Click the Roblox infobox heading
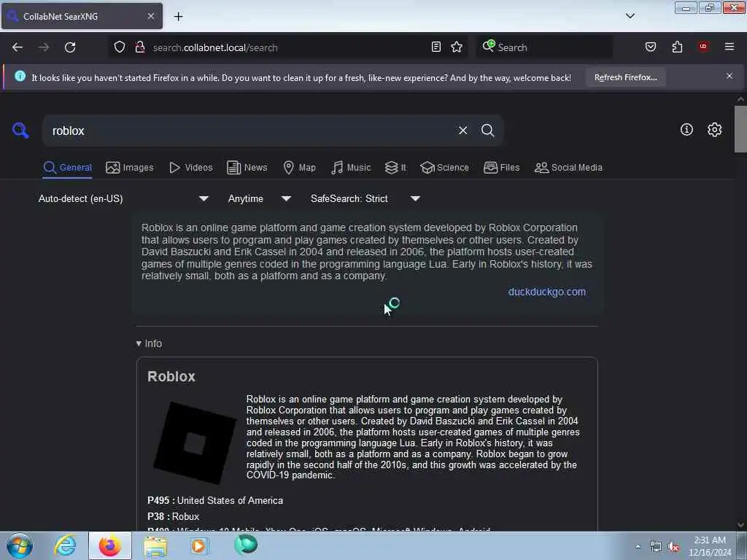This screenshot has width=747, height=560. point(171,376)
